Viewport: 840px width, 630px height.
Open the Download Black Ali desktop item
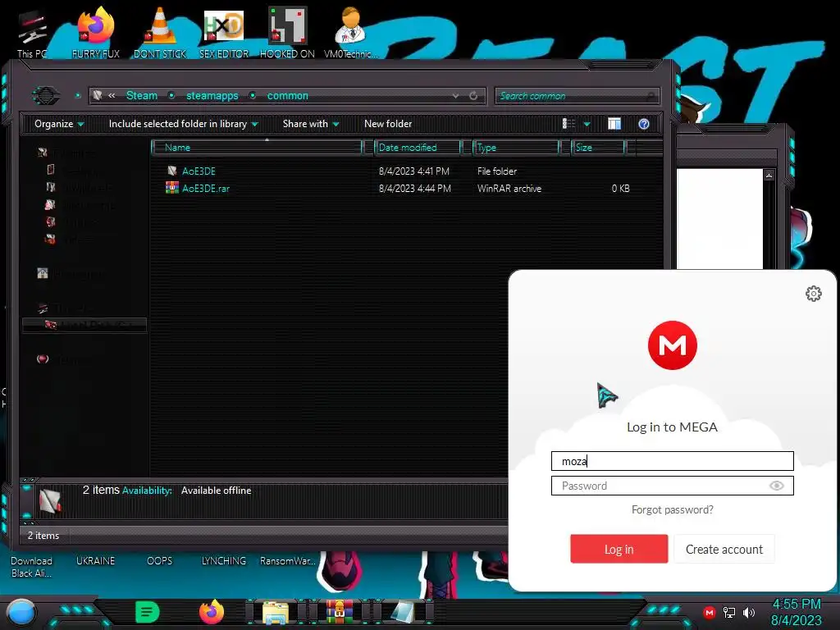pyautogui.click(x=32, y=567)
